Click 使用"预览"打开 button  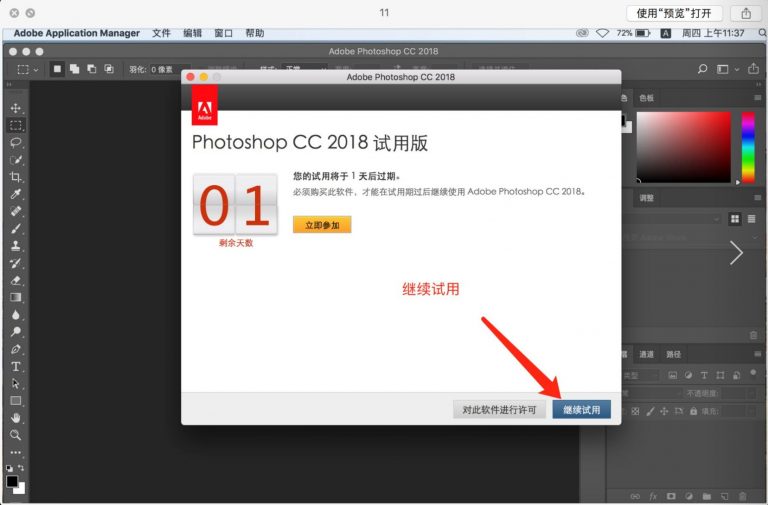[x=674, y=13]
